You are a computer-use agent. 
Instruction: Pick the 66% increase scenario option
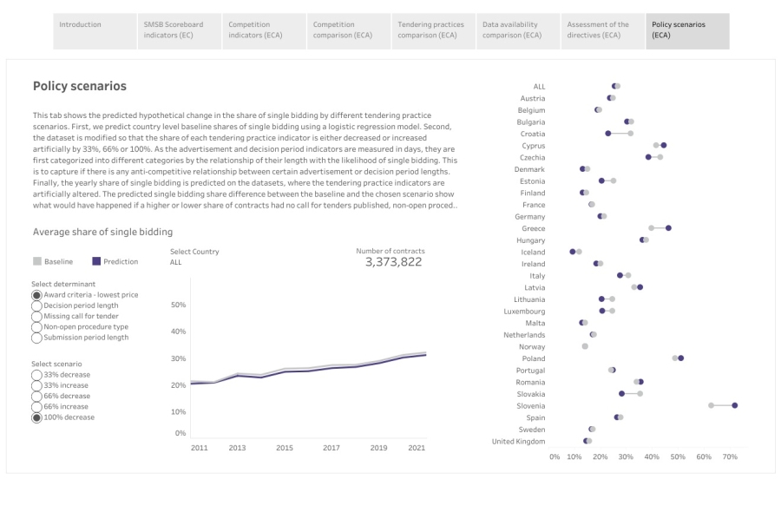point(36,406)
